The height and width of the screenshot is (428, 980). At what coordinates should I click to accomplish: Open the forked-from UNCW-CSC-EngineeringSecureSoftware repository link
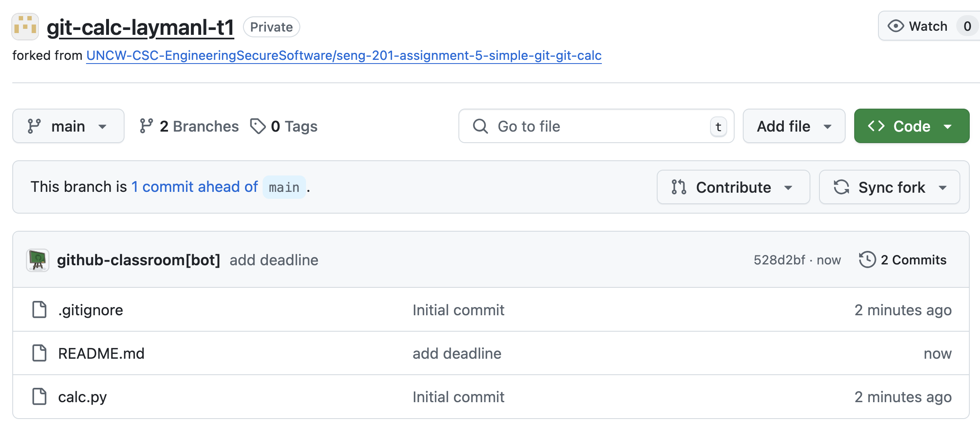344,55
